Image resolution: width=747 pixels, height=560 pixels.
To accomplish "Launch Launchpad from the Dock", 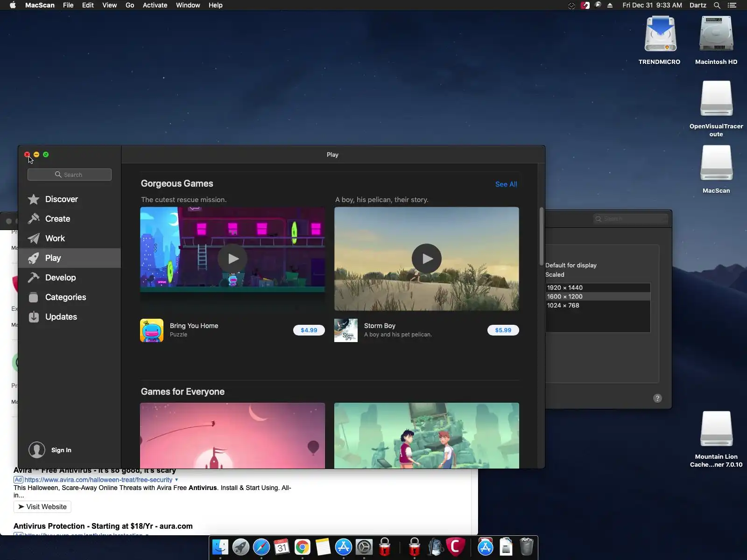I will coord(241,547).
